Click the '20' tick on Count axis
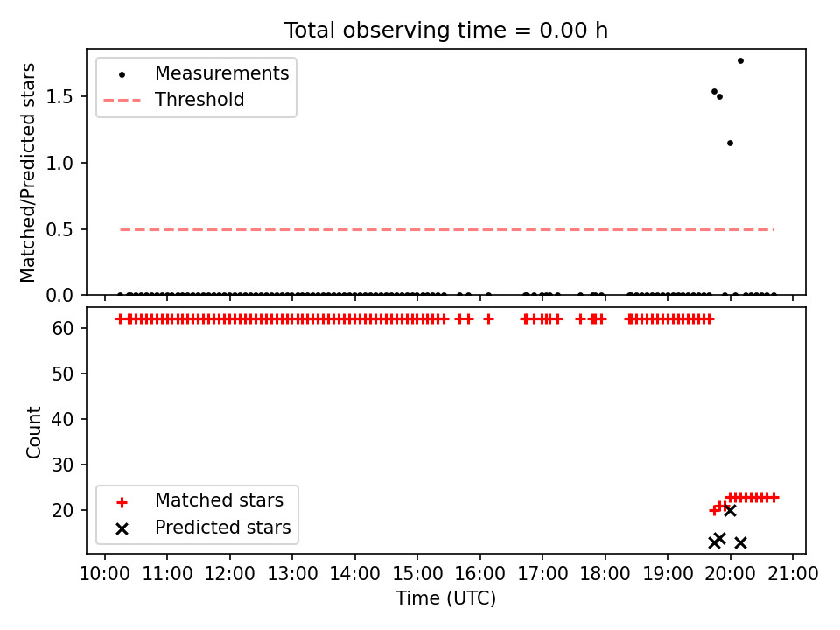Image resolution: width=840 pixels, height=630 pixels. coord(63,510)
